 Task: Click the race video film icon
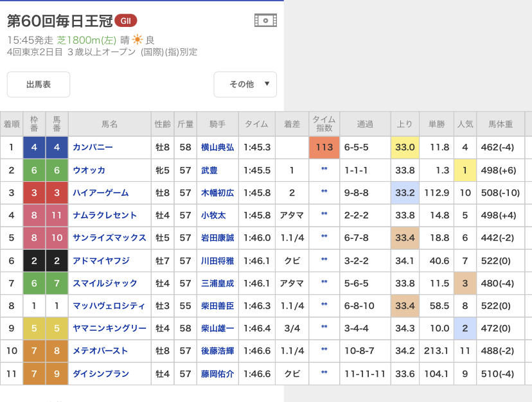pos(265,21)
